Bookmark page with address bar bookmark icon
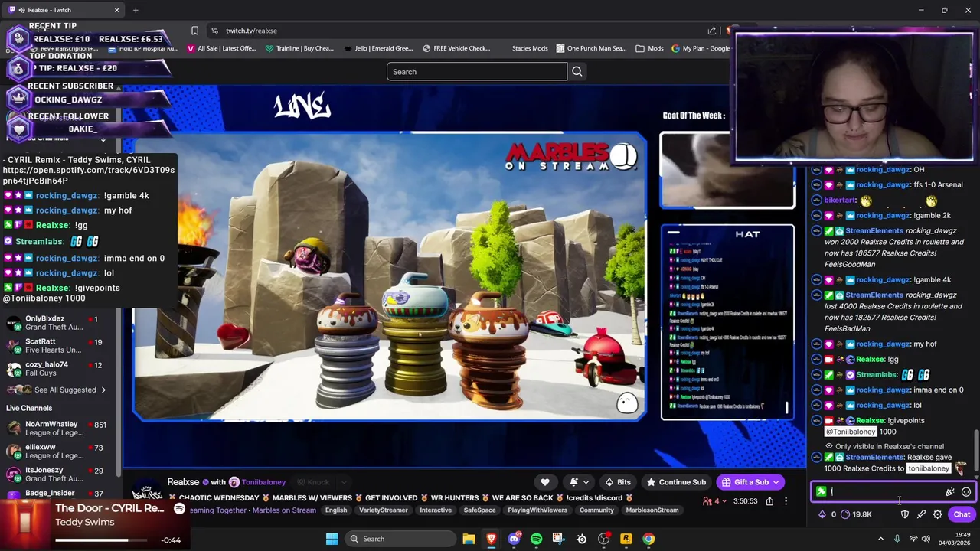980x551 pixels. coord(194,31)
